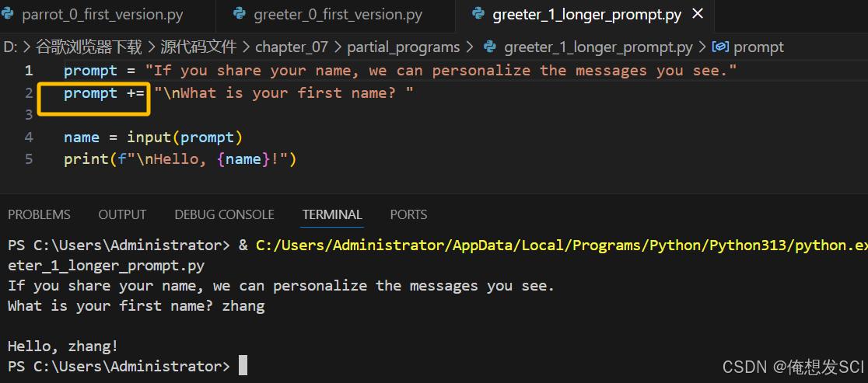Screen dimensions: 868x383
Task: Open the PORTS panel tab
Action: pyautogui.click(x=408, y=214)
